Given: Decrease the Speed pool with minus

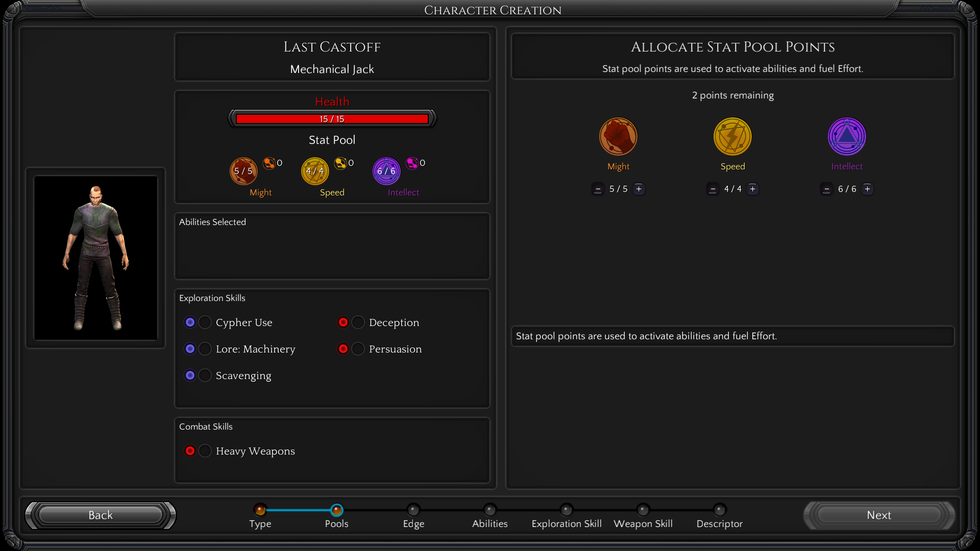Looking at the screenshot, I should pyautogui.click(x=713, y=189).
